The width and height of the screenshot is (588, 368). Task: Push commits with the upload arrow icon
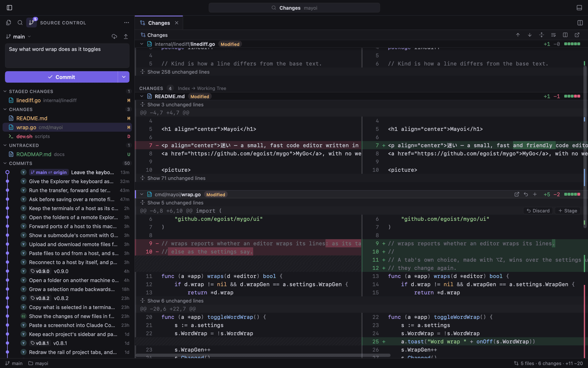126,36
